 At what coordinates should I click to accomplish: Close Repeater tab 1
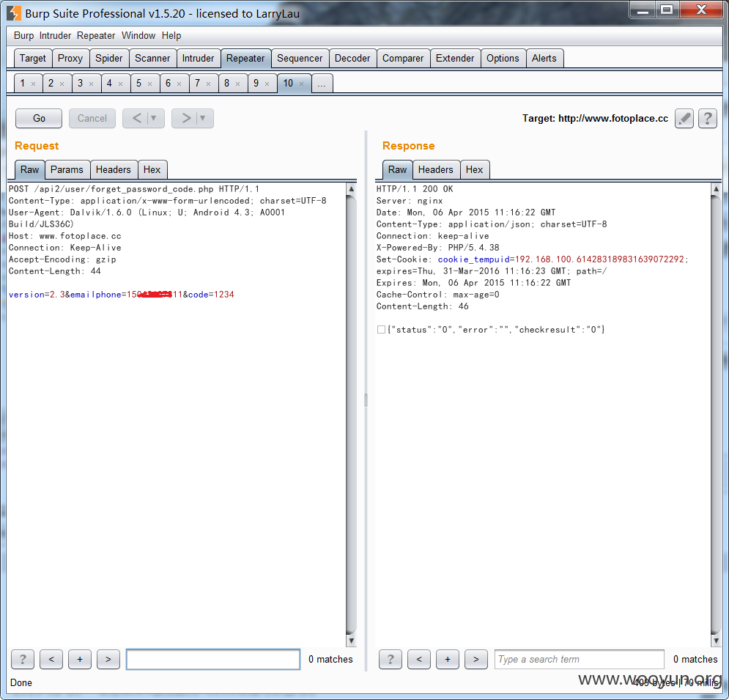(x=34, y=84)
